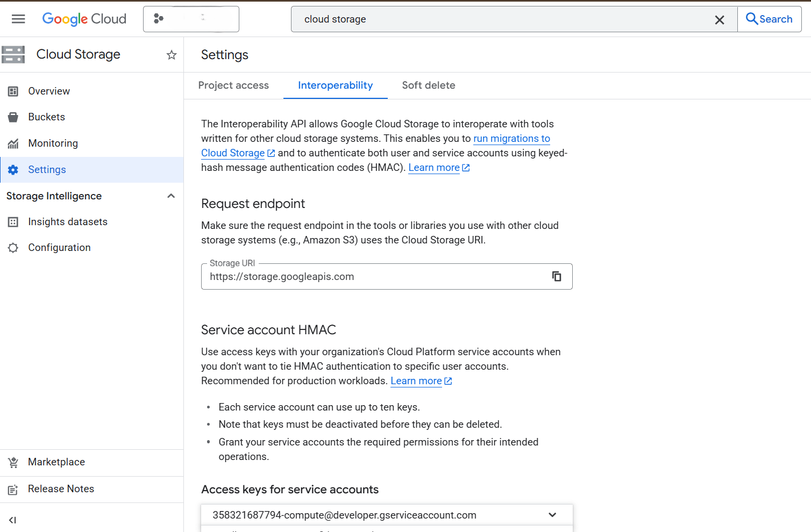Screen dimensions: 811x532
Task: Copy the Storage URI value
Action: (557, 276)
